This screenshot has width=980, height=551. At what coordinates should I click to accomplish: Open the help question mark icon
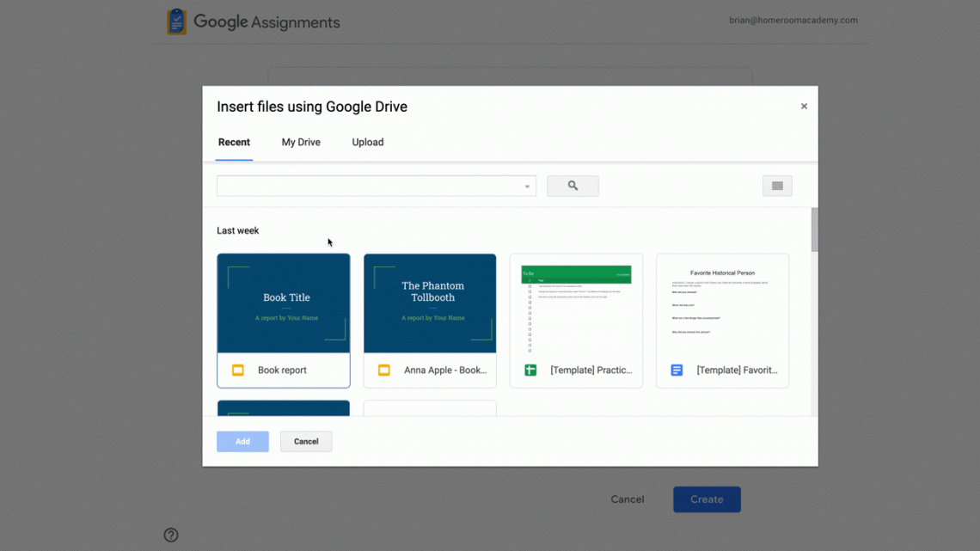(170, 535)
